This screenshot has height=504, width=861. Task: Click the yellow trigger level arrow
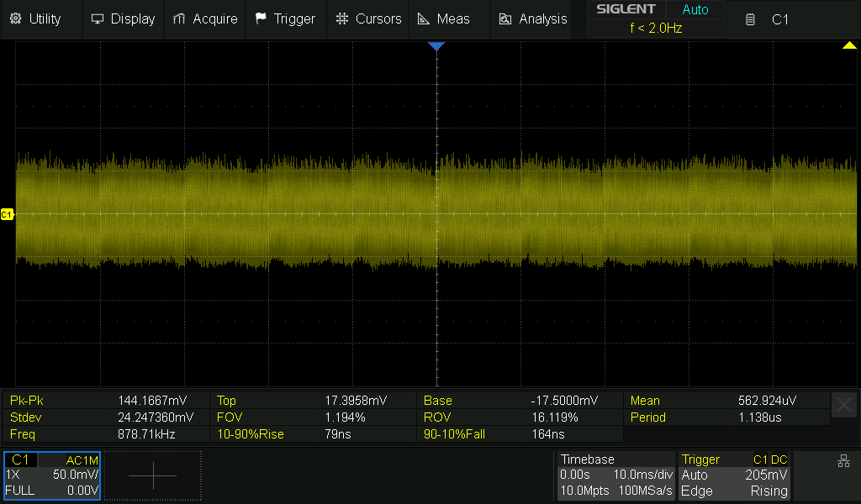pyautogui.click(x=849, y=45)
